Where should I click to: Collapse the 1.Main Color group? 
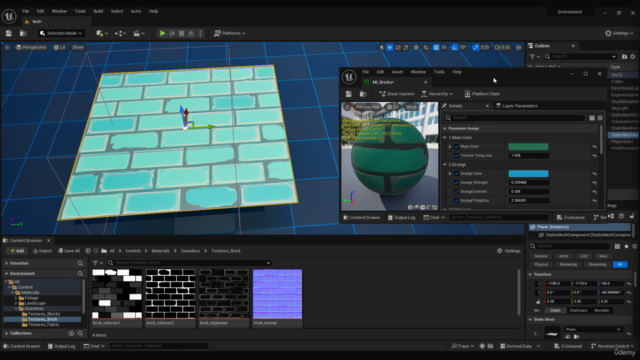(x=445, y=138)
